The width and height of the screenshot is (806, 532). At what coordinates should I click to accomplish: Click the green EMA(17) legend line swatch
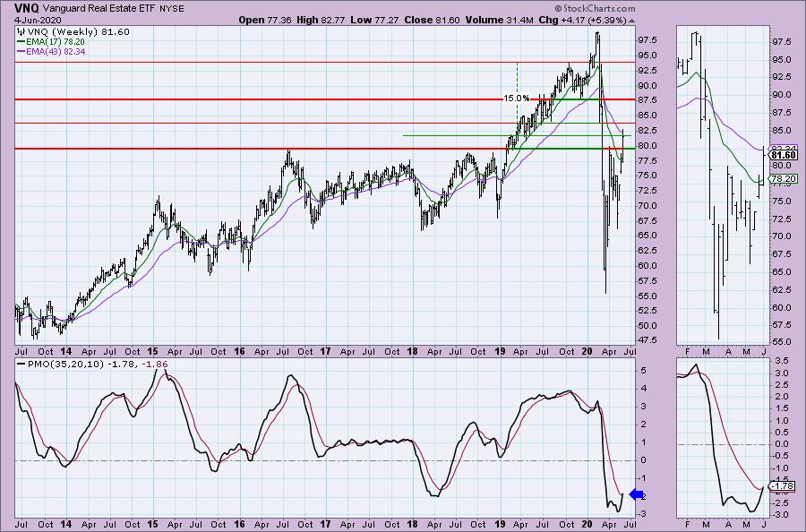[21, 41]
